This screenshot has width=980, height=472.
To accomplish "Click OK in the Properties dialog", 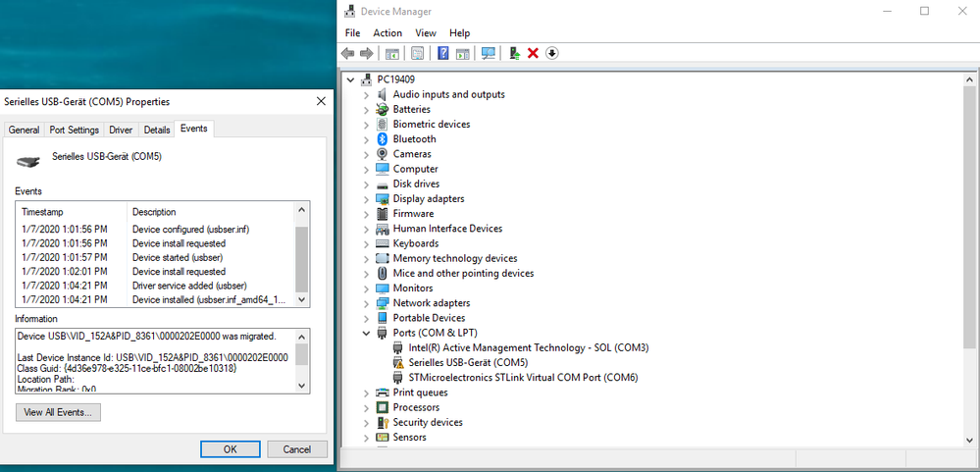I will pyautogui.click(x=230, y=449).
